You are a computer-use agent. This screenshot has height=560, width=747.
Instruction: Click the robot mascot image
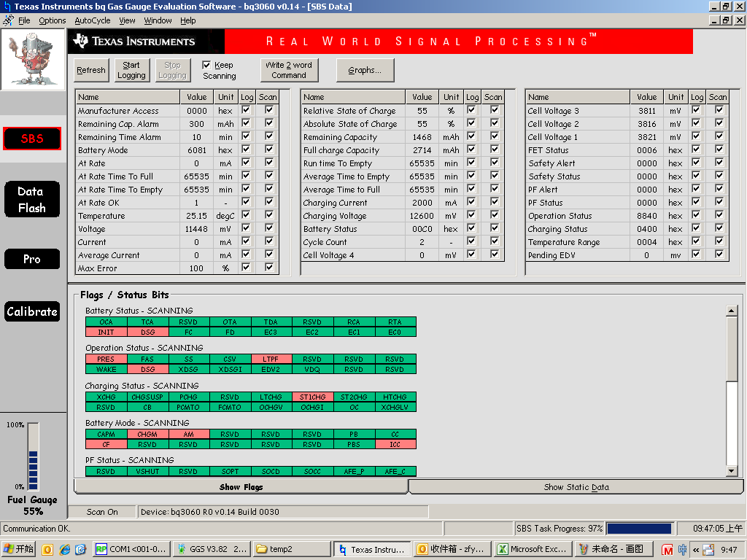click(x=33, y=60)
